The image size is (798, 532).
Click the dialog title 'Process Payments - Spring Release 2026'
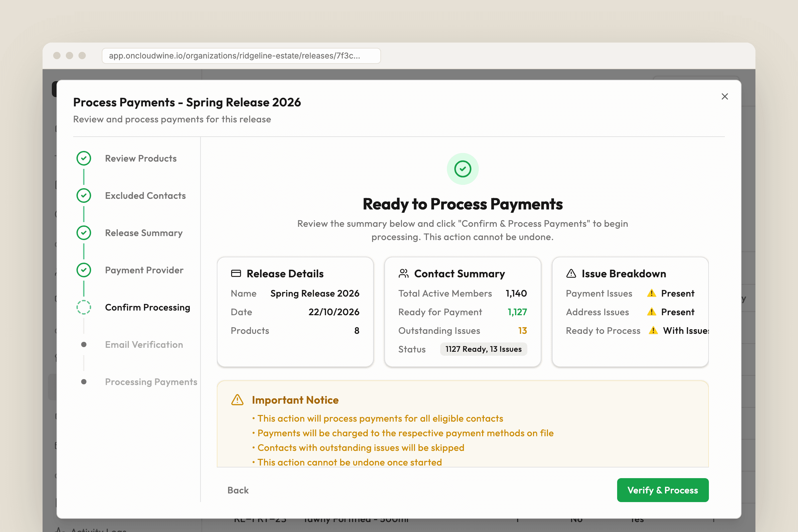pyautogui.click(x=187, y=102)
